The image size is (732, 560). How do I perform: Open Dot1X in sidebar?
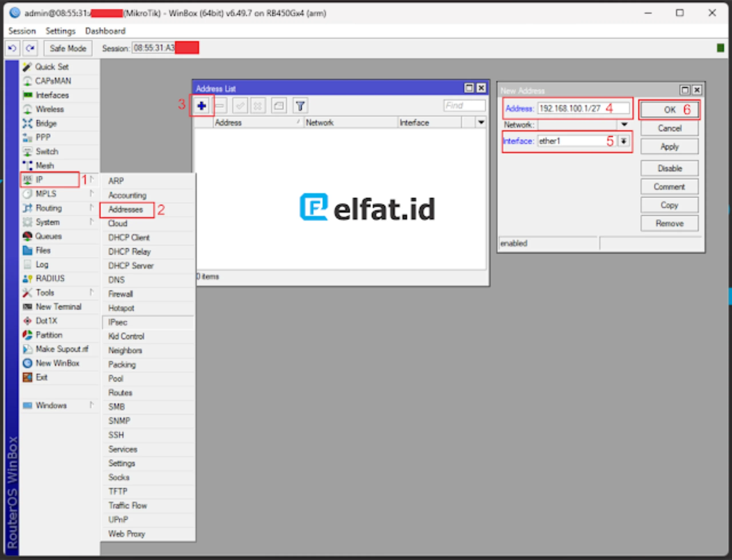pyautogui.click(x=59, y=321)
